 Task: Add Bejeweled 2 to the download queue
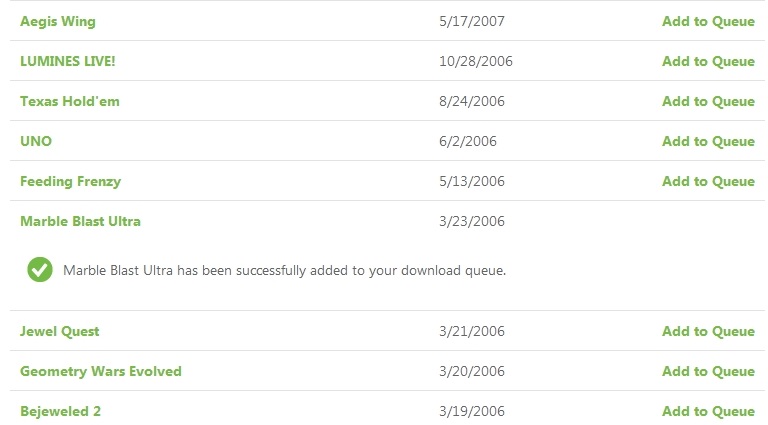(708, 411)
